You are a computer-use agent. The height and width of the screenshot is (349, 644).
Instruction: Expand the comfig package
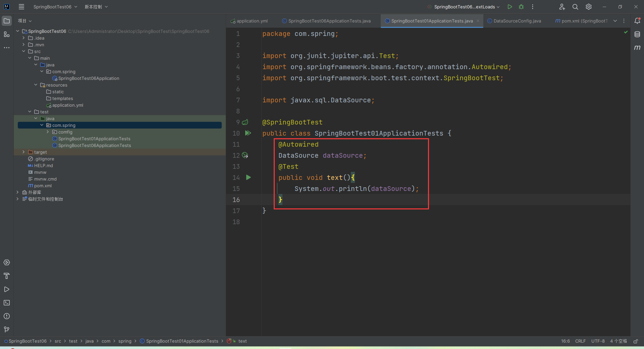[48, 132]
